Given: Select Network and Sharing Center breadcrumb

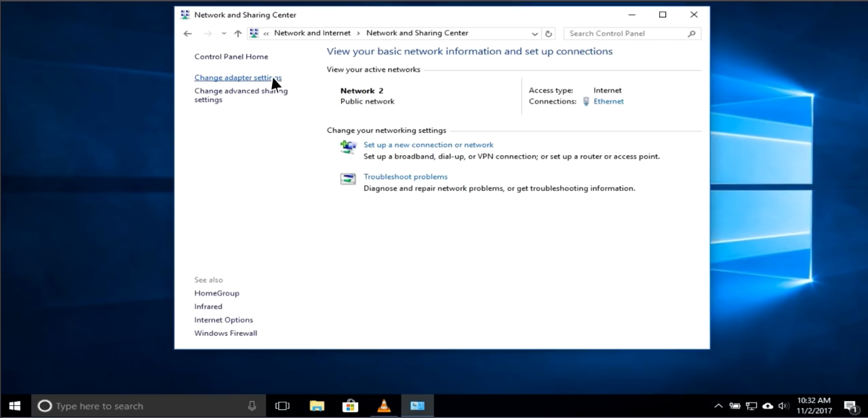Looking at the screenshot, I should pos(417,33).
